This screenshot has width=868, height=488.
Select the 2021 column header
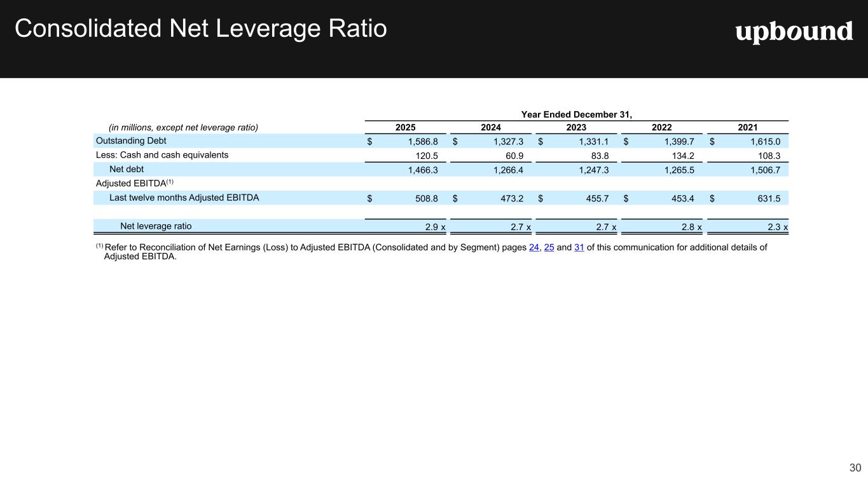coord(747,127)
